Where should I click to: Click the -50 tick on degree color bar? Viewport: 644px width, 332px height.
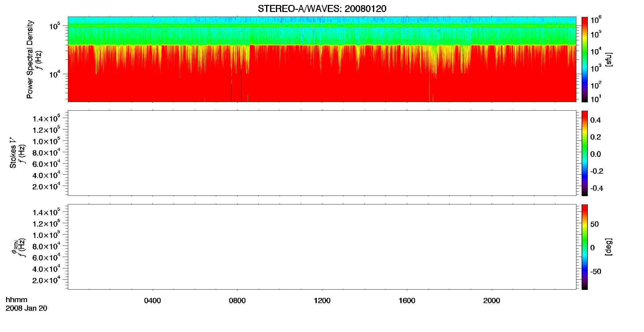click(x=596, y=272)
